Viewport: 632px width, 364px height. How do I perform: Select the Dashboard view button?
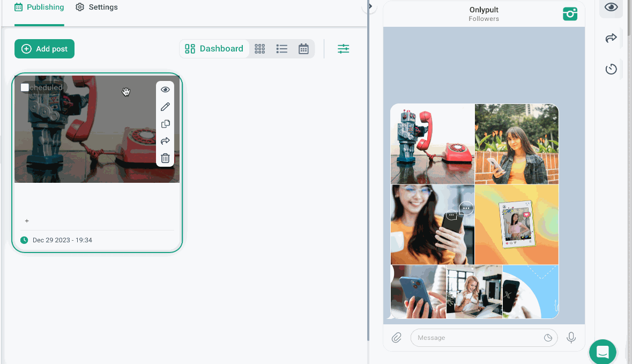(x=214, y=49)
